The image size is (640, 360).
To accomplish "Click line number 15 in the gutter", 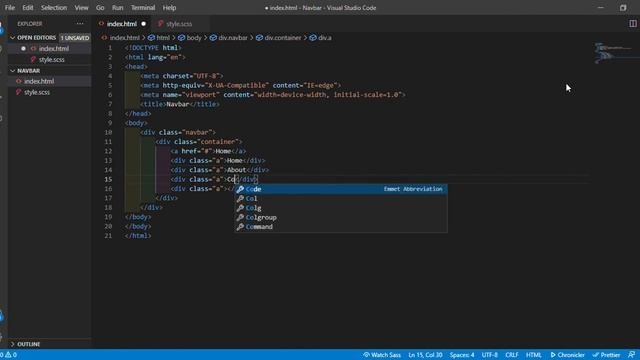I will click(108, 179).
